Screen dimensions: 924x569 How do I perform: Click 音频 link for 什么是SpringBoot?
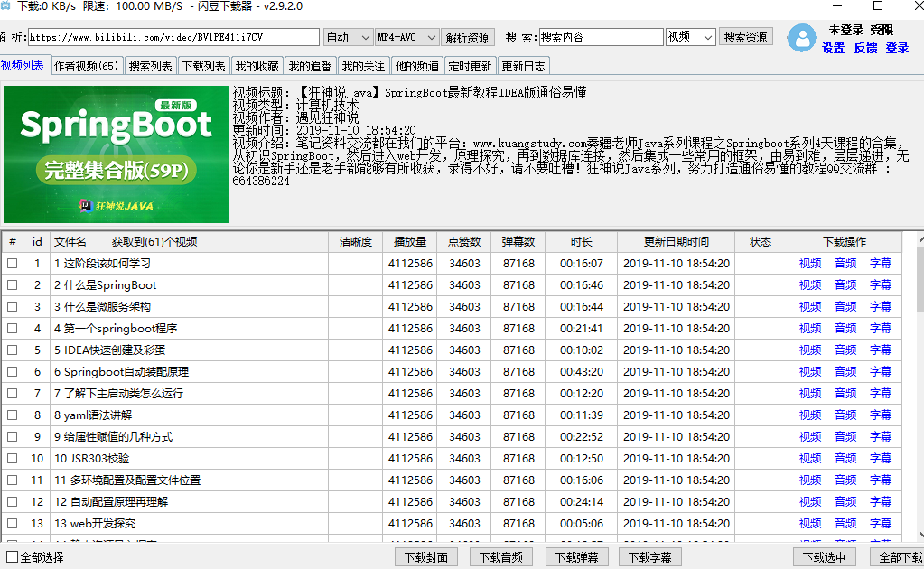tap(845, 285)
